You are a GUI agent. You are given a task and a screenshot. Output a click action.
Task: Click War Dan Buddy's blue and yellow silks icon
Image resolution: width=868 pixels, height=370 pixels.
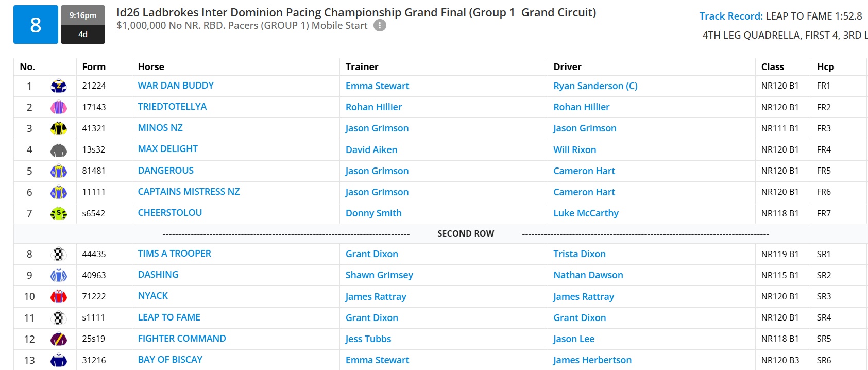coord(59,86)
